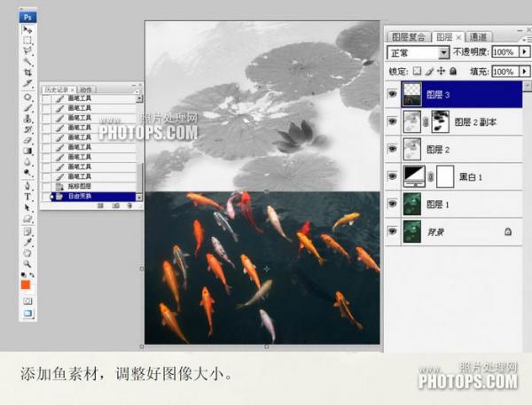Select history state above 自由变换
The width and height of the screenshot is (532, 405).
tap(89, 187)
